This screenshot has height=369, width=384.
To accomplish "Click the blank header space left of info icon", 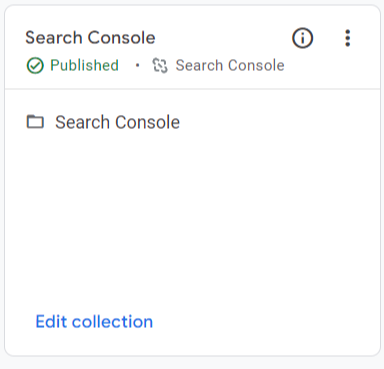I will click(223, 38).
